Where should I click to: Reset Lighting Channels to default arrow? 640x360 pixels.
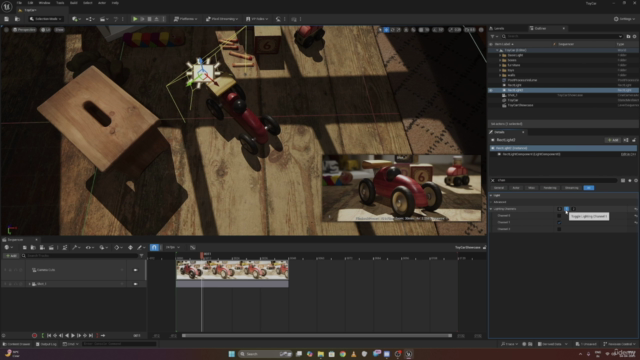(x=636, y=209)
